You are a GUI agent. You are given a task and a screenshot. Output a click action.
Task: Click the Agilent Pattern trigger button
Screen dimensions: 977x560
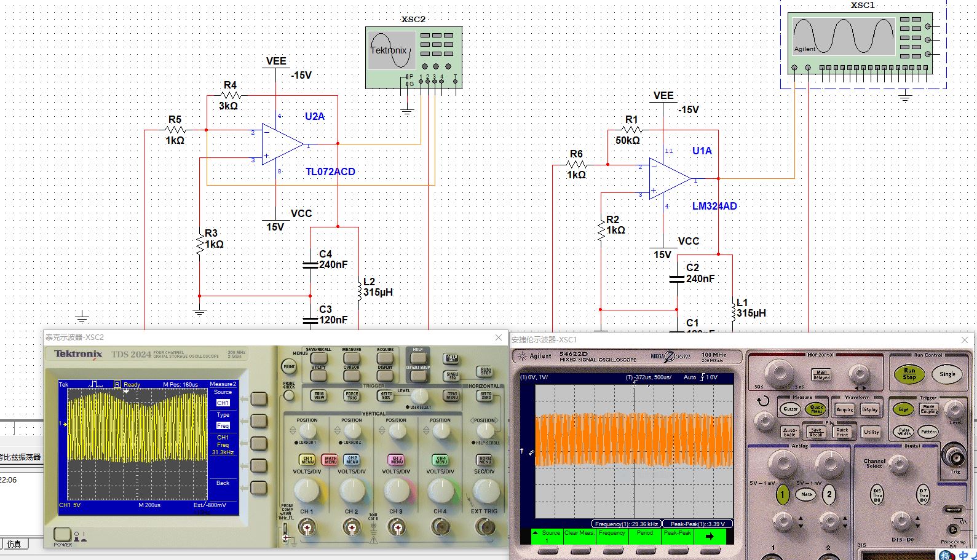click(928, 432)
